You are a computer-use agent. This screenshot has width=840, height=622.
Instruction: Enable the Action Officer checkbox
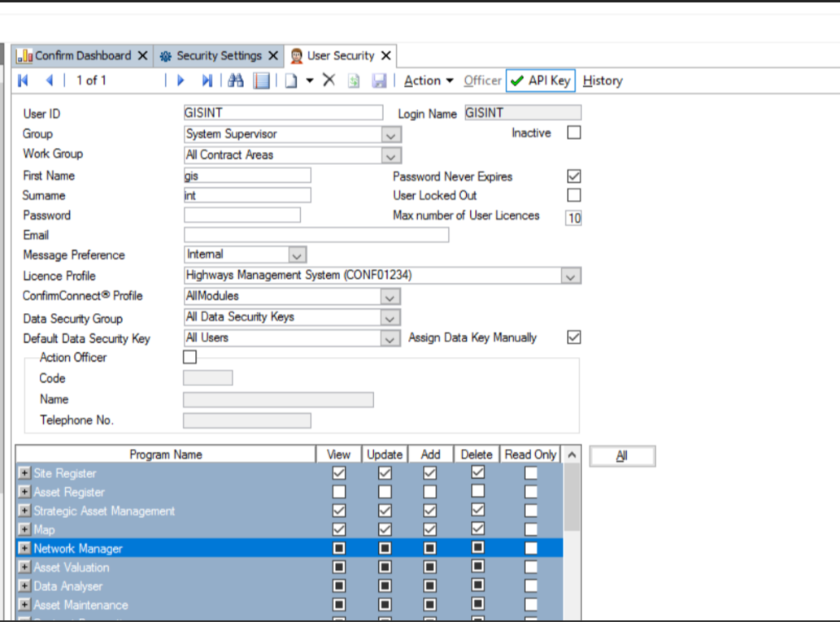pos(189,357)
